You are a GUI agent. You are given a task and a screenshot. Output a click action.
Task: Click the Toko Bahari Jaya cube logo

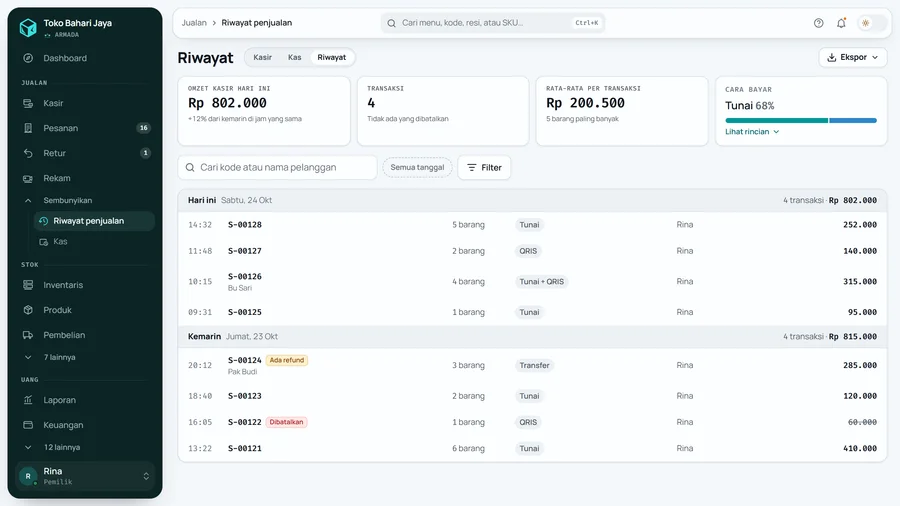click(28, 27)
